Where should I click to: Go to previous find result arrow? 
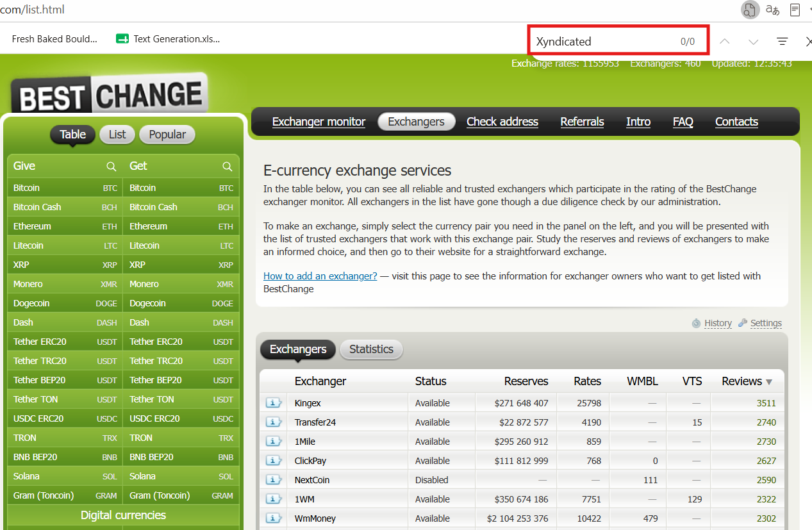[x=725, y=41]
